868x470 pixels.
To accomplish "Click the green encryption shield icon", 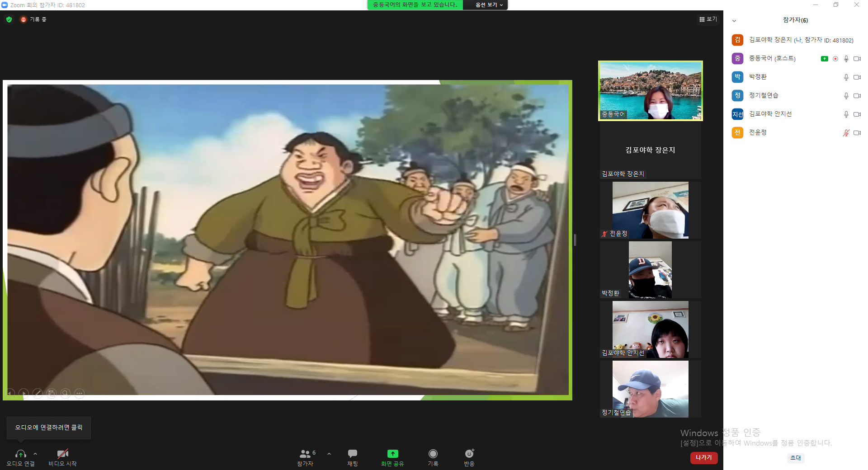I will click(9, 19).
